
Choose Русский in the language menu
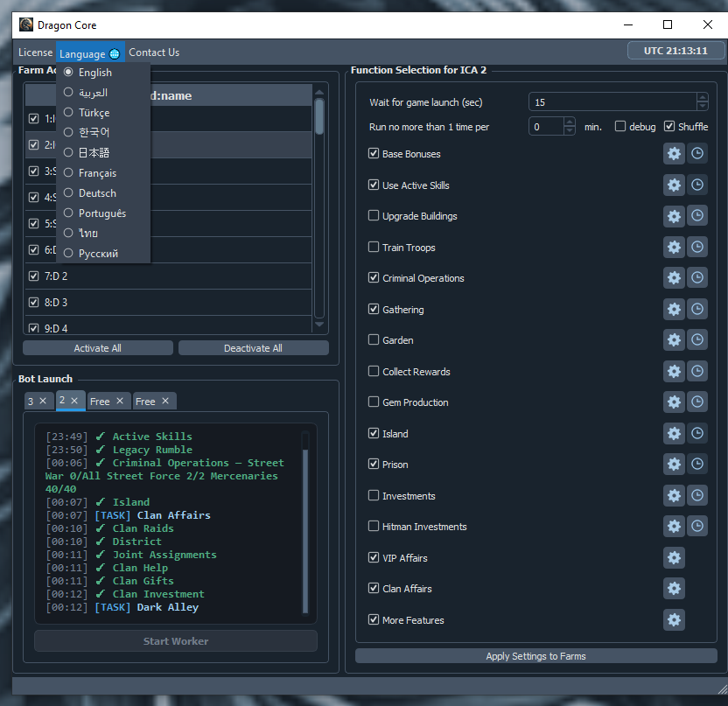pos(103,254)
